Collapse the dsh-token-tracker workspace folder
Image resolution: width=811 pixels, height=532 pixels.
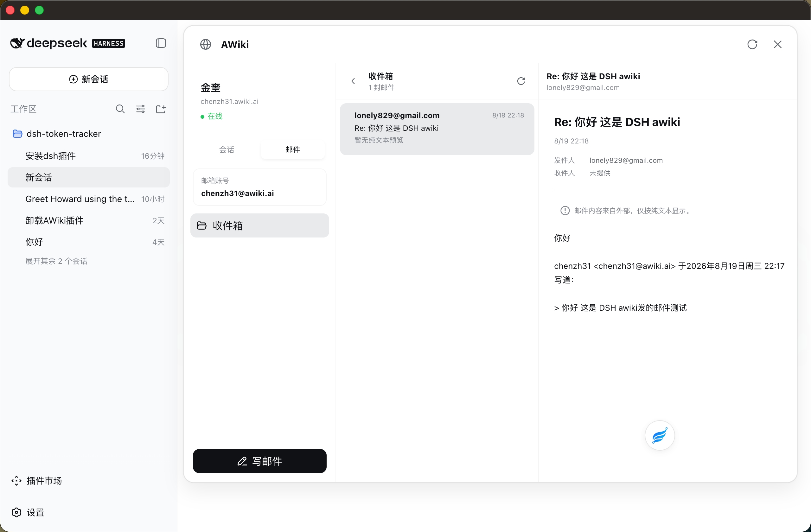pos(17,134)
